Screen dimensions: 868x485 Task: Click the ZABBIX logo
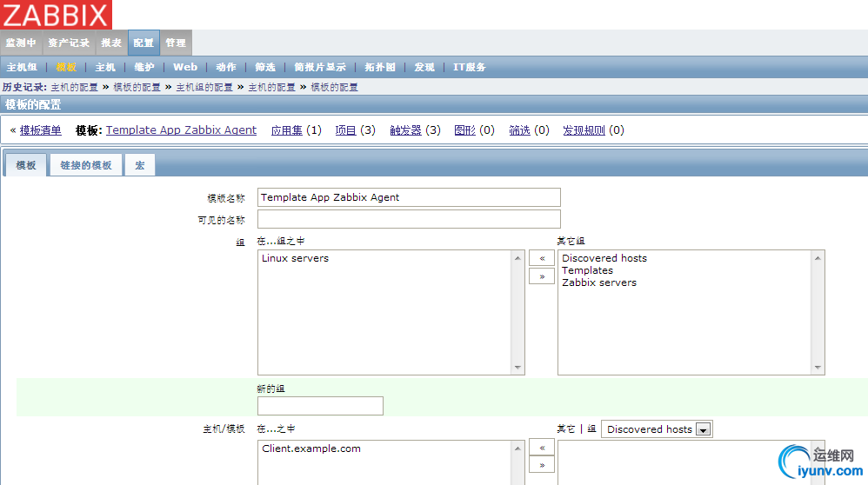[x=56, y=15]
